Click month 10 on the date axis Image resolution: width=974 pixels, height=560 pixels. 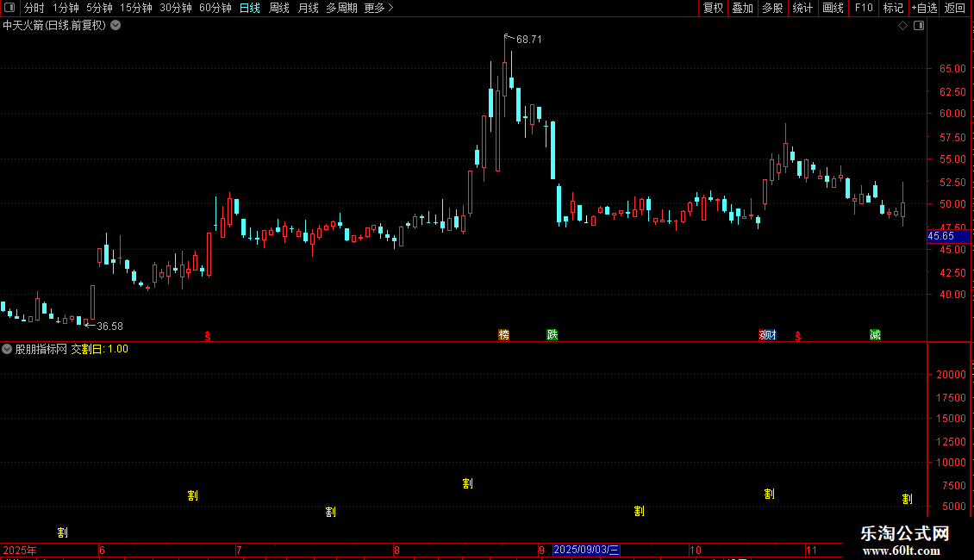click(695, 550)
